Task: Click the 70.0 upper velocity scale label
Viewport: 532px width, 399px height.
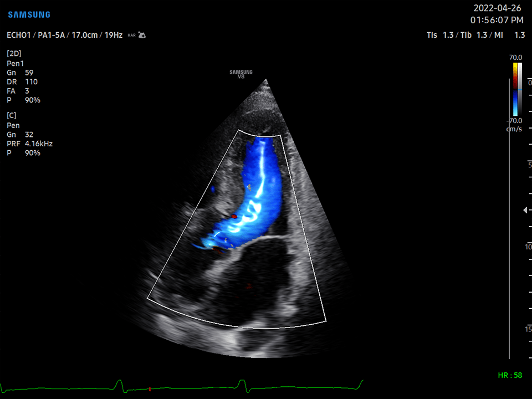Action: (516, 57)
